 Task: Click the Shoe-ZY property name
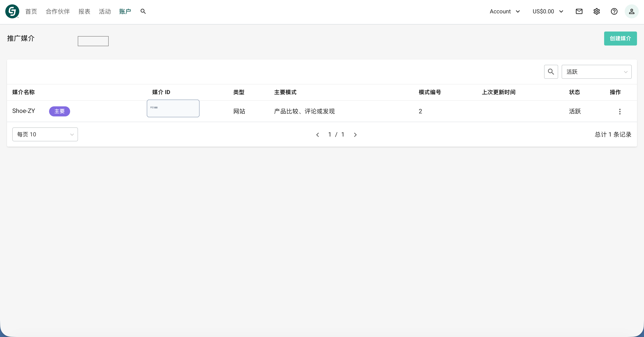click(x=24, y=111)
